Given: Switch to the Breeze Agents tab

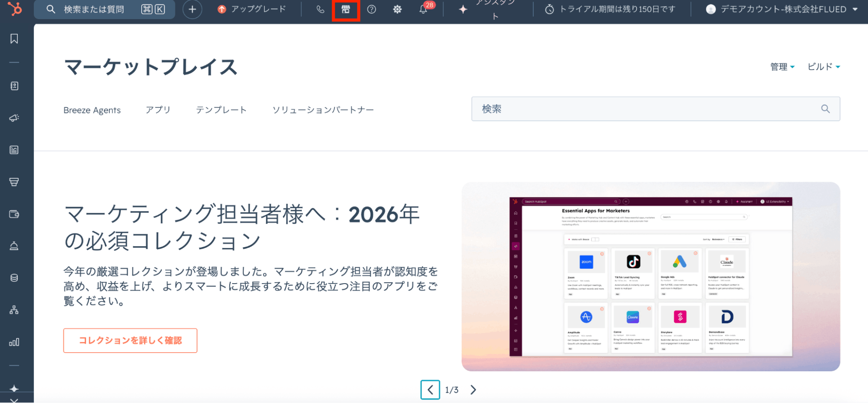Looking at the screenshot, I should pos(92,110).
